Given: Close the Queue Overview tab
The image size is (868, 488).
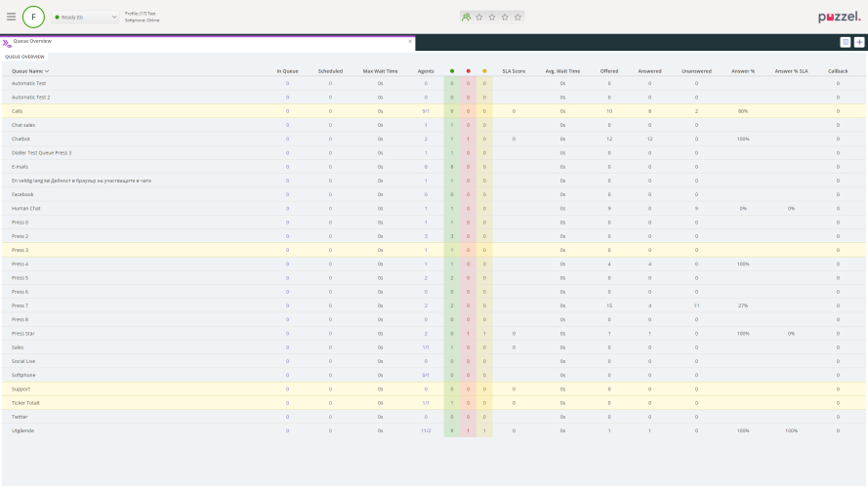Looking at the screenshot, I should tap(410, 42).
